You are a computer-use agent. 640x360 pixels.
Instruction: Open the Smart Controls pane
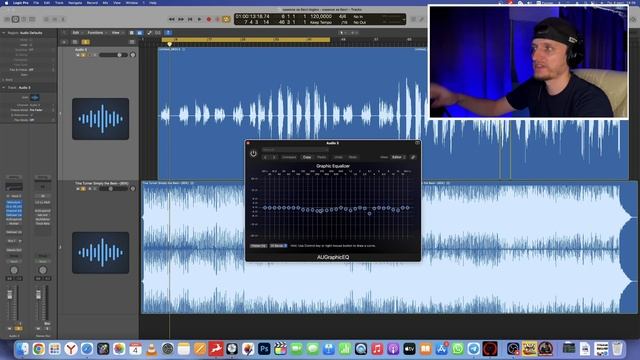point(46,19)
